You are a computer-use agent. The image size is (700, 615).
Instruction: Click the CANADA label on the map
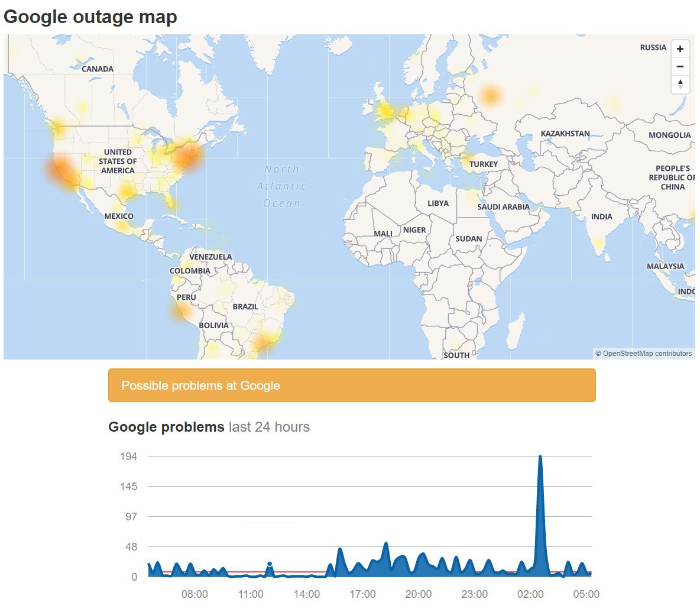(98, 69)
